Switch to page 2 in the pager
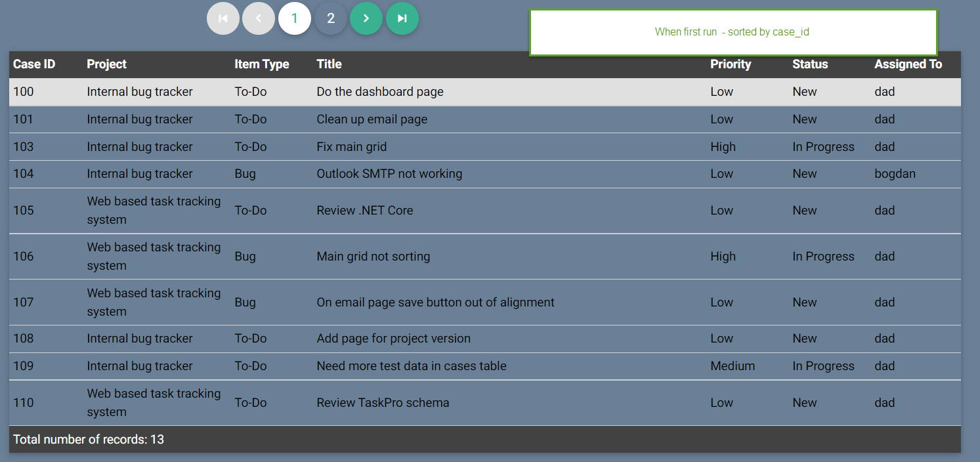Viewport: 980px width, 462px height. [331, 18]
